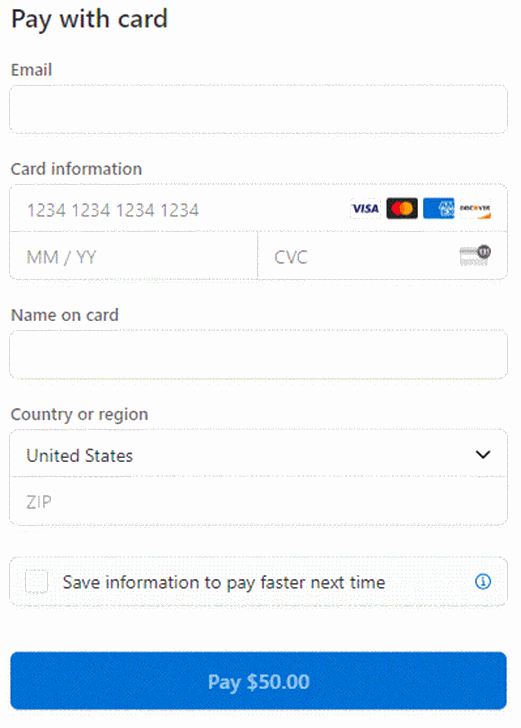Submit payment with Pay $50.00 button
Image resolution: width=521 pixels, height=728 pixels.
[x=258, y=681]
